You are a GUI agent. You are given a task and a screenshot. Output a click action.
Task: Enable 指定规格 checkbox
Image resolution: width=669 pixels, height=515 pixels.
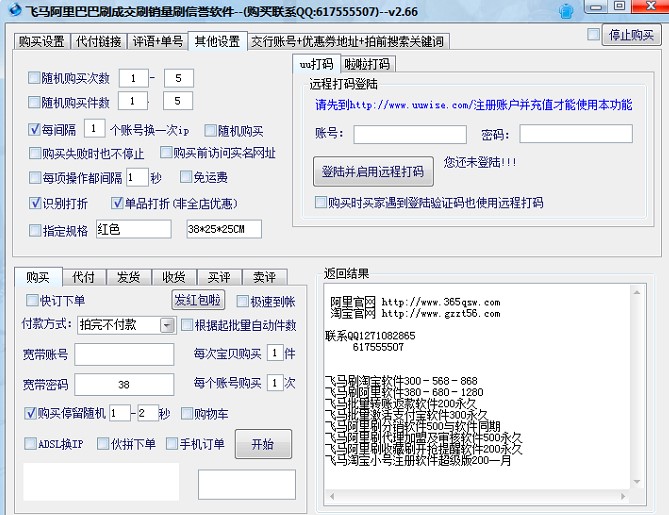click(35, 230)
